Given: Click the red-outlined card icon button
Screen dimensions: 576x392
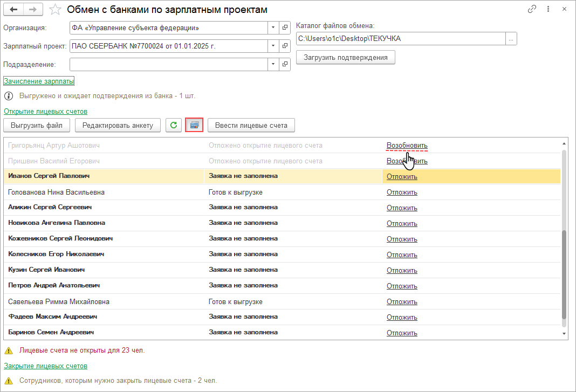Looking at the screenshot, I should click(x=194, y=126).
